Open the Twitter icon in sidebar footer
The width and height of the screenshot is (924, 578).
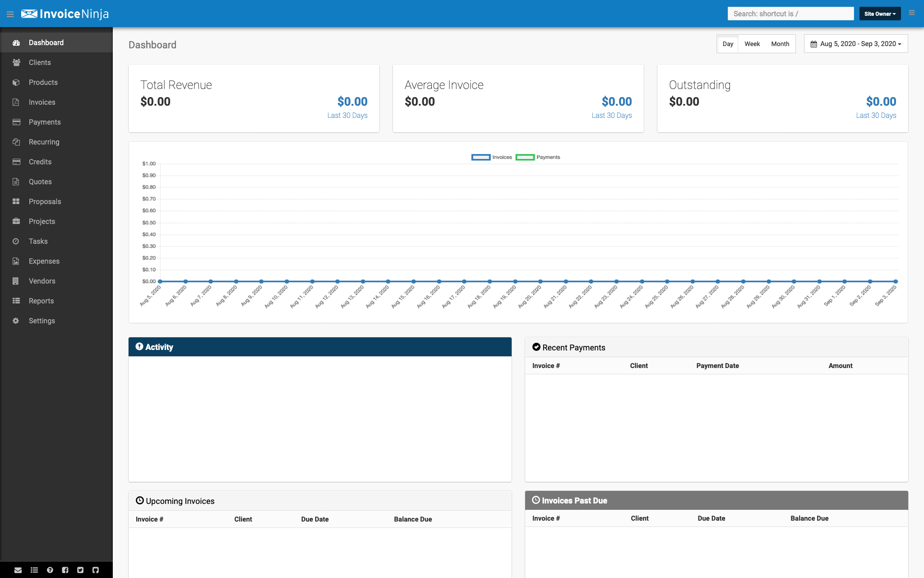click(80, 570)
